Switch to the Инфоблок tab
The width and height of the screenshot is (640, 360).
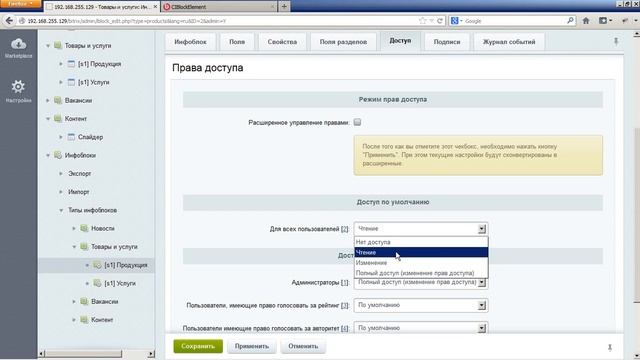click(190, 42)
